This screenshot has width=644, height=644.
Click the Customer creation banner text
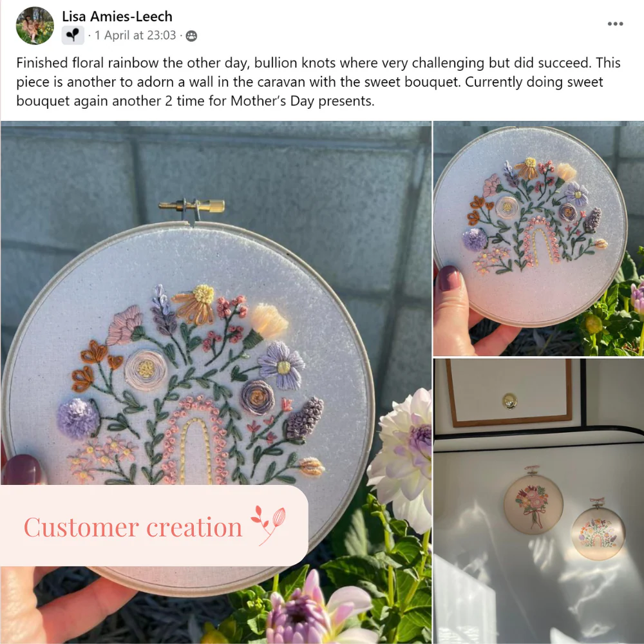pos(133,527)
